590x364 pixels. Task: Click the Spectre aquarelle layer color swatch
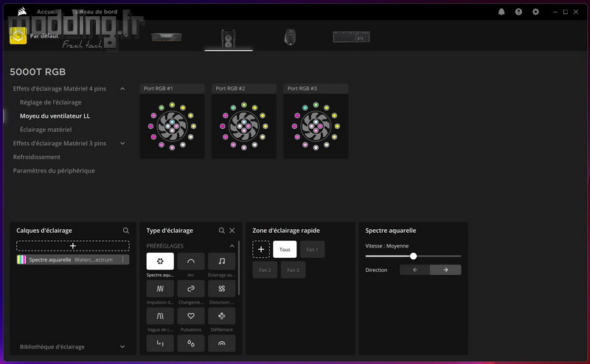point(22,259)
